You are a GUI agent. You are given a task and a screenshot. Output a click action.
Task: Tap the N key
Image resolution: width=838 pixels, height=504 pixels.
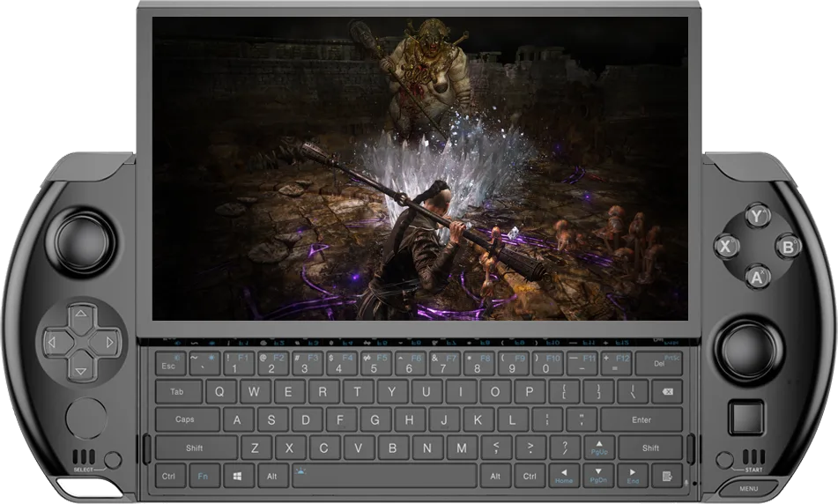pos(427,448)
